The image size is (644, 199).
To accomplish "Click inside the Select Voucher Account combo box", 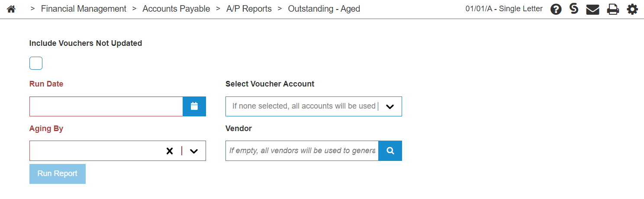I will tap(303, 106).
